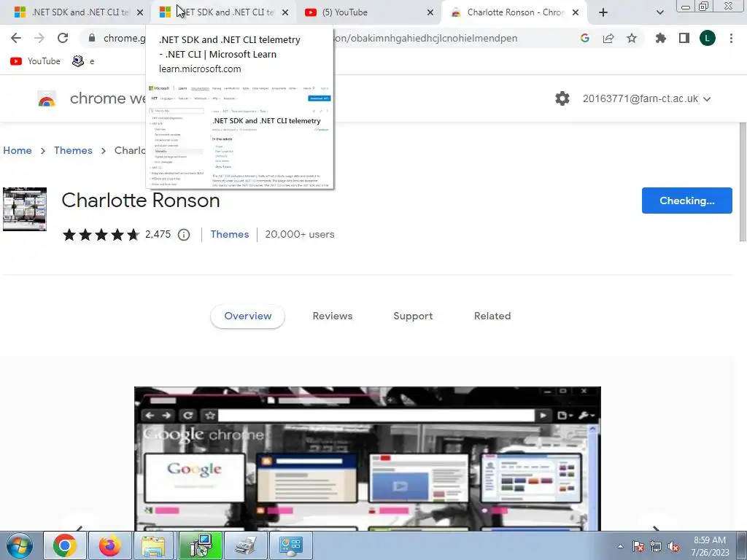Open the YouTube bookmark

(35, 61)
